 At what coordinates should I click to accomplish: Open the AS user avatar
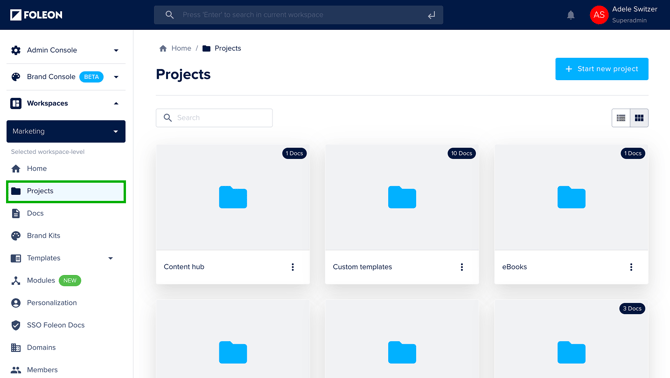pyautogui.click(x=599, y=15)
